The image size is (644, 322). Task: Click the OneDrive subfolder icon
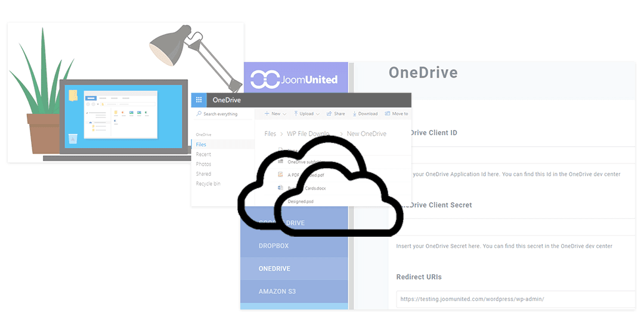[281, 162]
